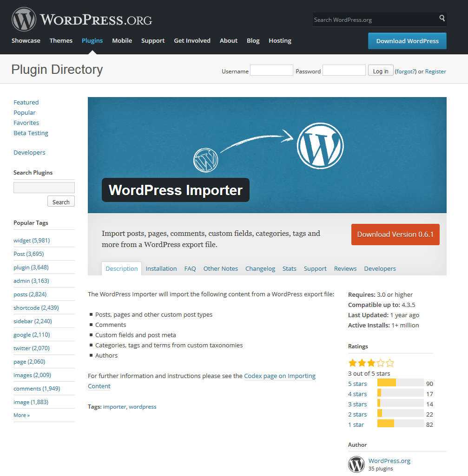Screen dimensions: 468x476
Task: Open the Reviews tab
Action: point(345,269)
